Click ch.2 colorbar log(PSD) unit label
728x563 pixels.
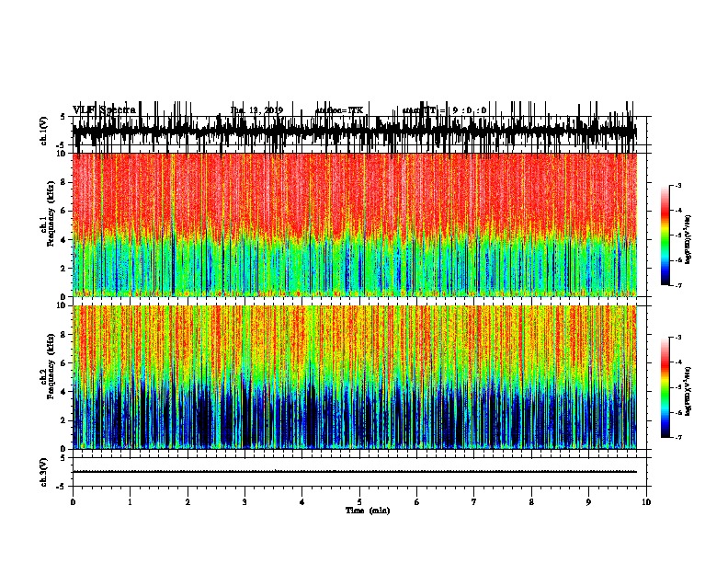click(688, 392)
